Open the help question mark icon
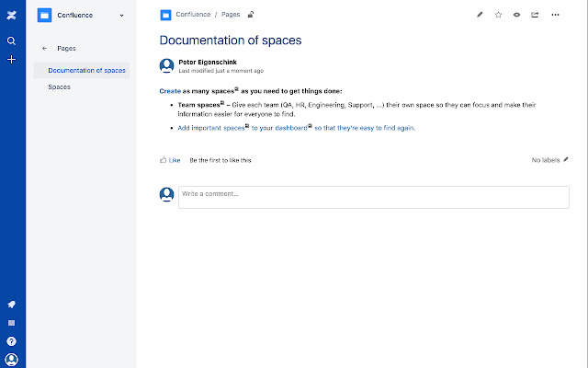This screenshot has width=588, height=368. 12,341
